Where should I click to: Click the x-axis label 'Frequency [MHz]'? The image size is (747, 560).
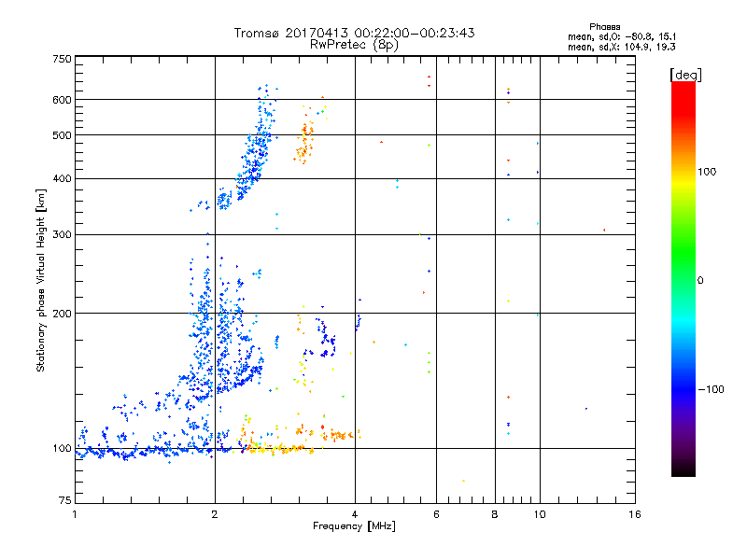354,526
